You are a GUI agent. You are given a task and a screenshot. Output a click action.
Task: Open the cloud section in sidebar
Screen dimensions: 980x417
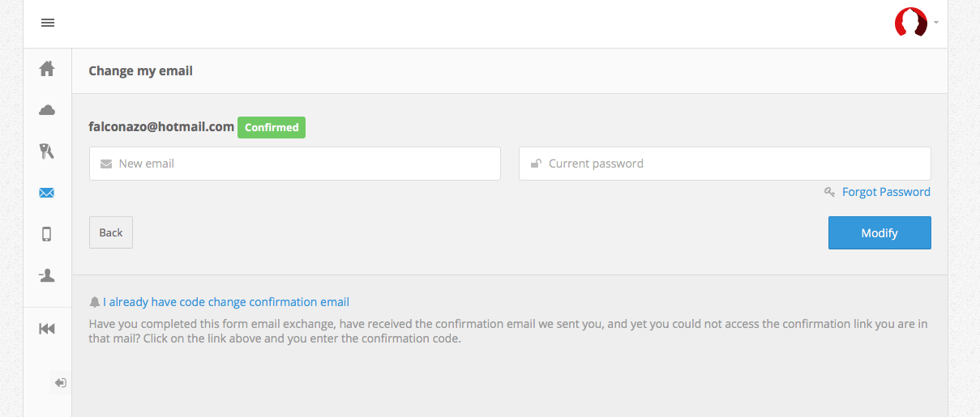[47, 110]
